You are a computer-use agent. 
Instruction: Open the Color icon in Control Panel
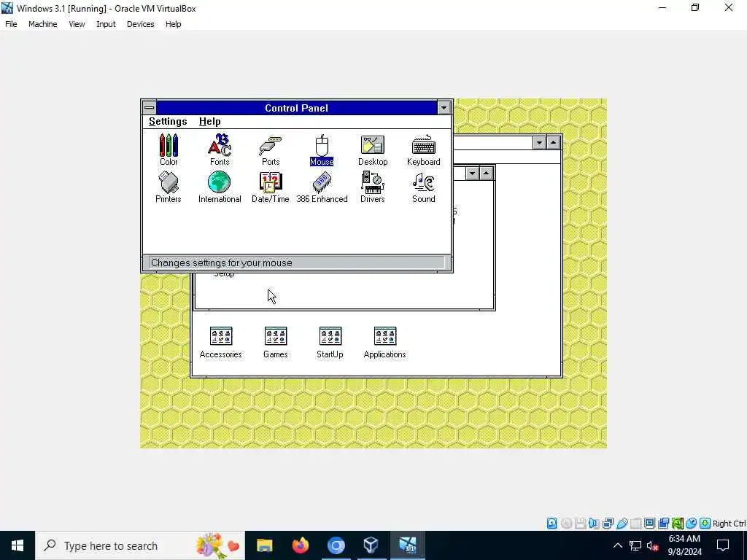pyautogui.click(x=169, y=149)
